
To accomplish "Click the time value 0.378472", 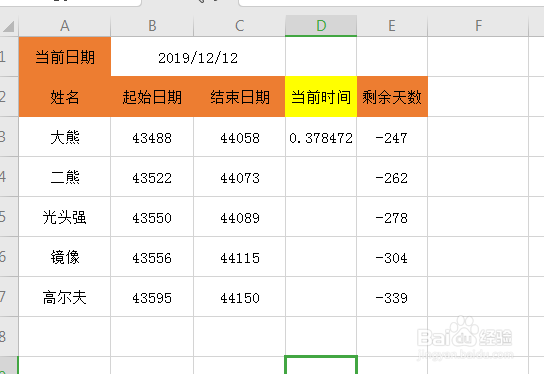I will pyautogui.click(x=321, y=137).
